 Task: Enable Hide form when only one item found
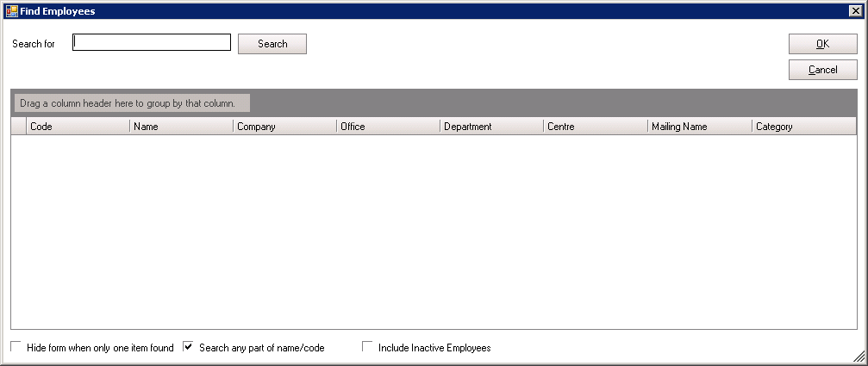[x=16, y=347]
